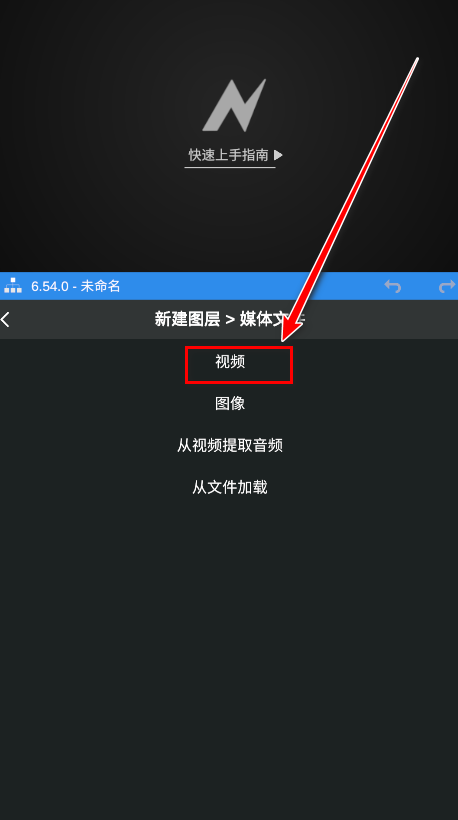The height and width of the screenshot is (820, 458).
Task: Click the project title 6.54.0 - 未命名
Action: (76, 286)
